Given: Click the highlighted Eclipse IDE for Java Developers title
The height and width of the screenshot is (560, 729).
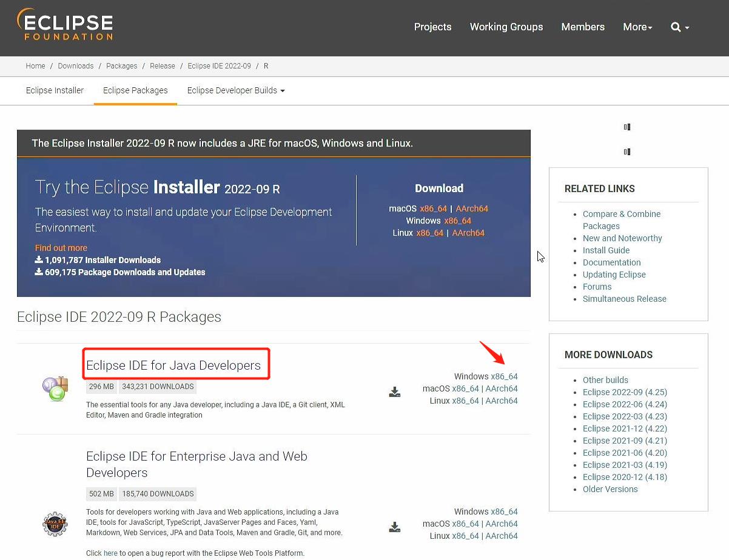Looking at the screenshot, I should tap(175, 364).
